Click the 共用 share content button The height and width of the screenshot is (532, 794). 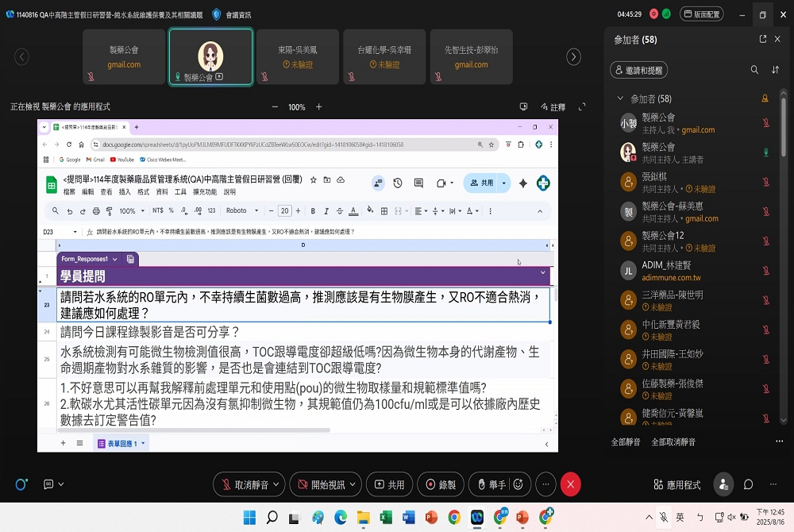point(389,484)
